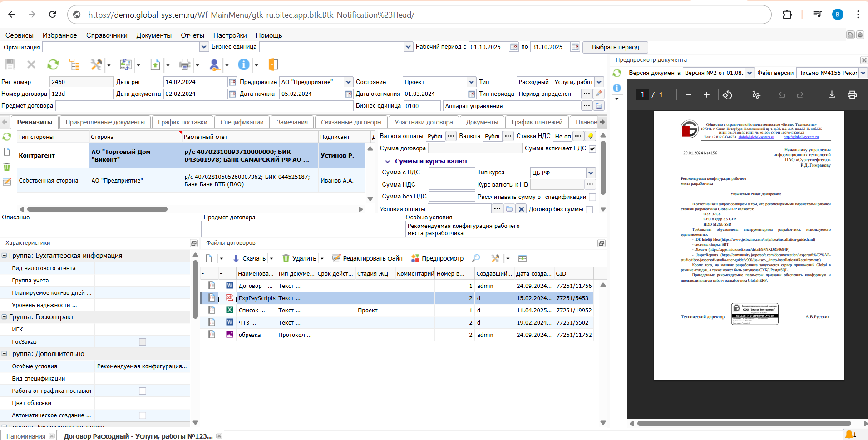Expand the 'Тип курса' combo box
This screenshot has width=868, height=440.
coord(590,173)
